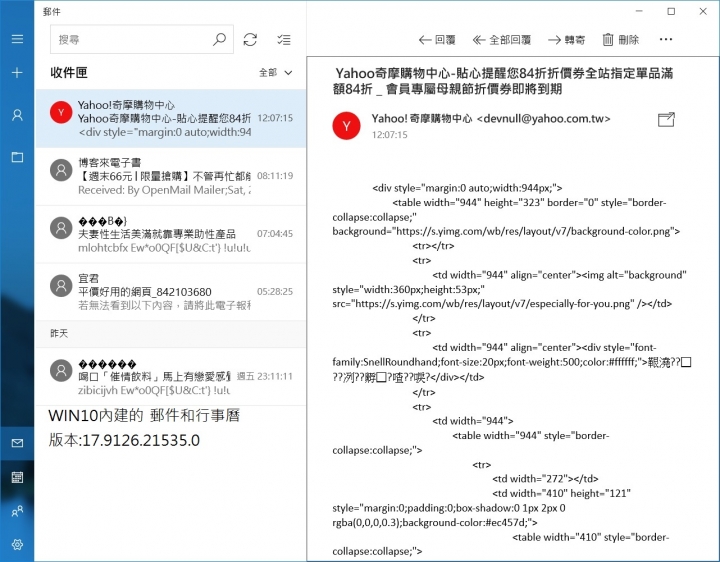The image size is (720, 562).
Task: Click the 宜君 sender avatar
Action: point(61,286)
